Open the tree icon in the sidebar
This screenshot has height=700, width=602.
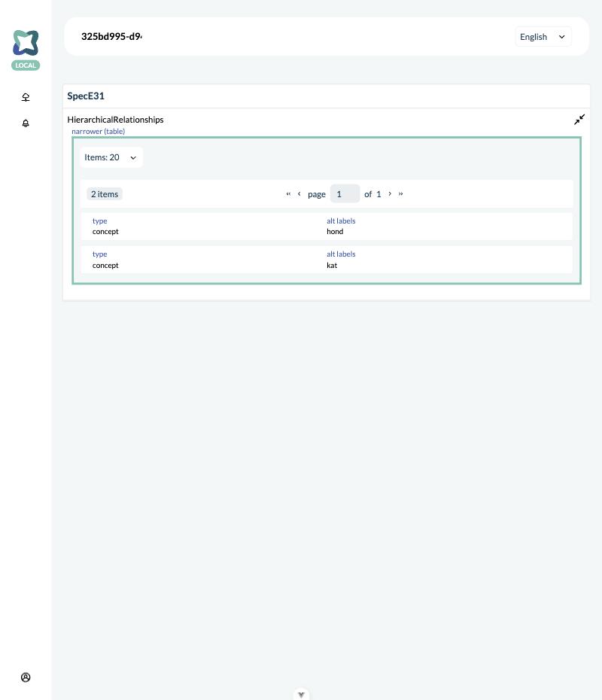point(26,97)
